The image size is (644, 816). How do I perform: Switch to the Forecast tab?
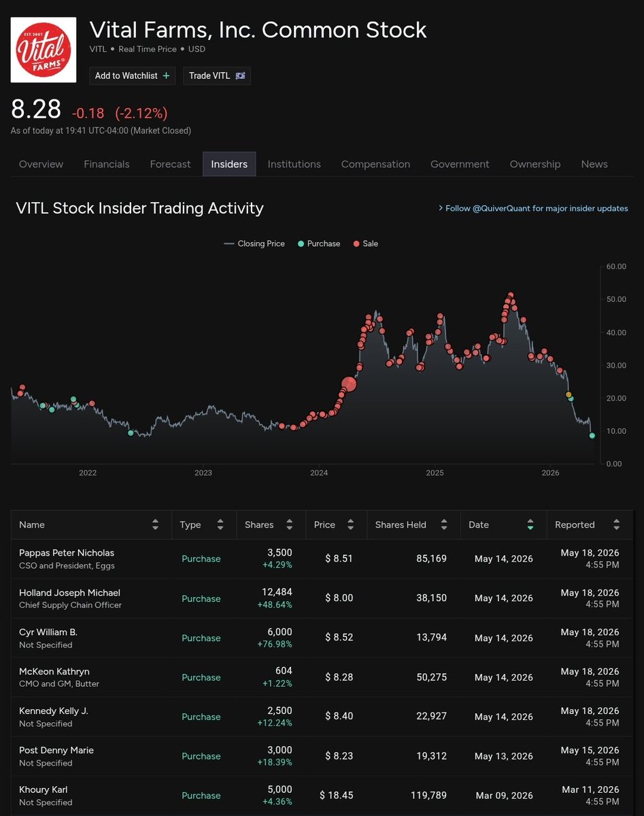click(x=170, y=164)
